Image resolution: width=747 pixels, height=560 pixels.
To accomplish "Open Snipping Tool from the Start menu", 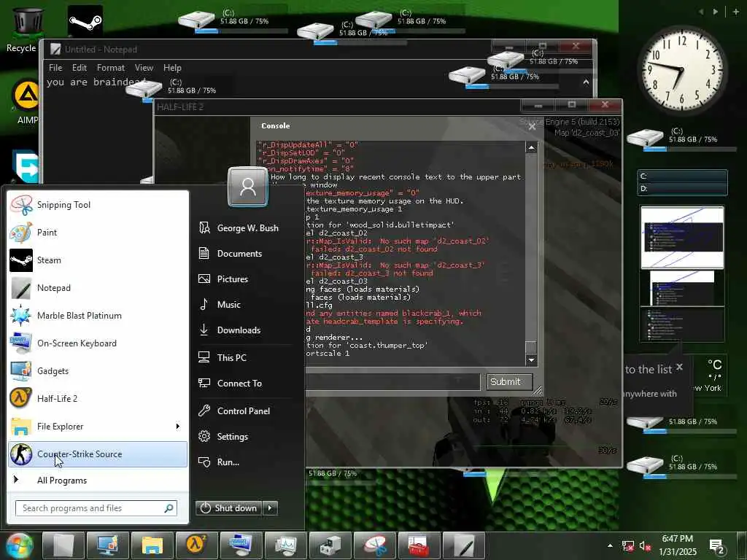I will point(98,205).
